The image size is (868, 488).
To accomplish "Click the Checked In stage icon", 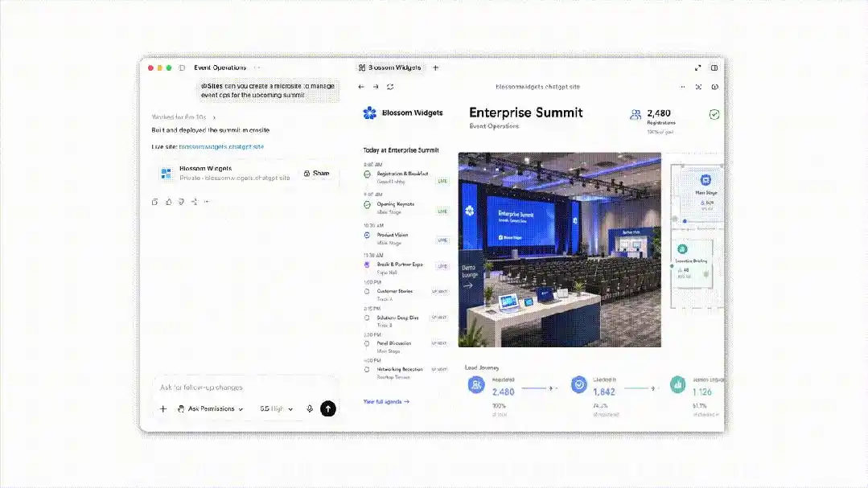I will (x=579, y=384).
